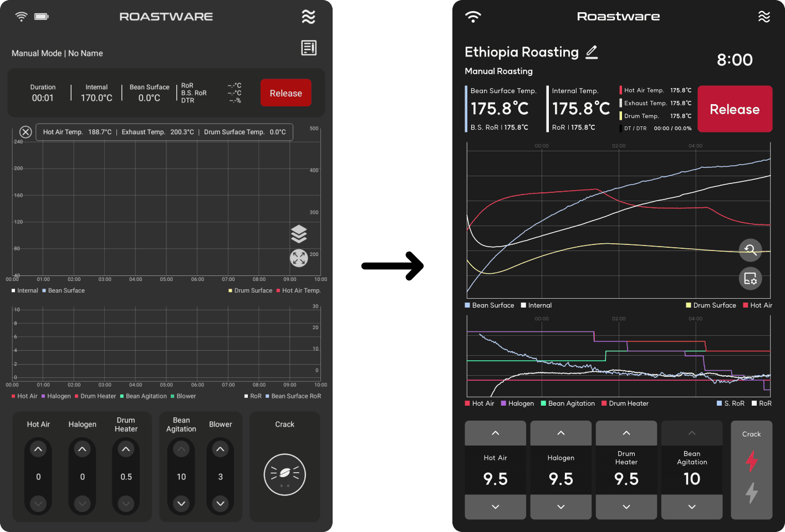Click the gray lightning Crack icon

[752, 493]
